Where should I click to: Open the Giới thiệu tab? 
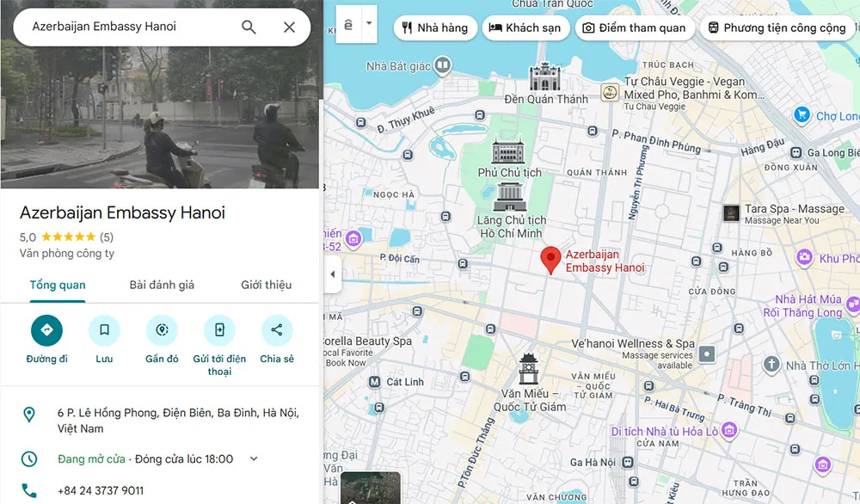[266, 286]
